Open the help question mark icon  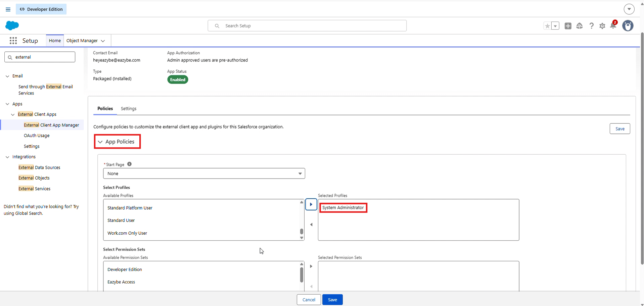[x=591, y=26]
